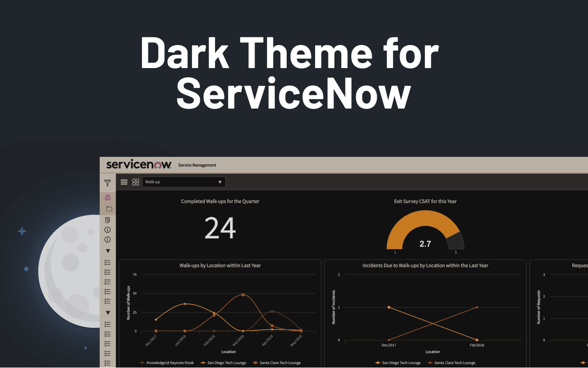Open the Walk-up dashboard dropdown
The height and width of the screenshot is (368, 588).
(x=184, y=182)
